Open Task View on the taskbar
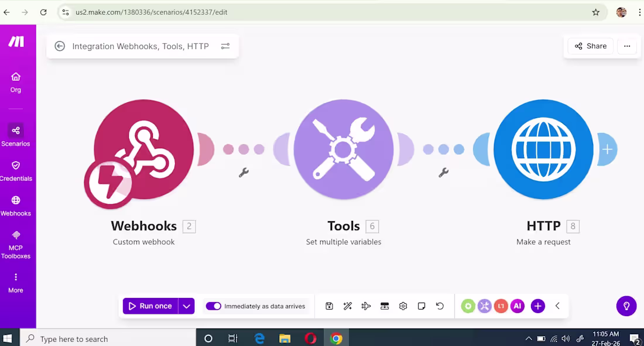 click(x=233, y=338)
